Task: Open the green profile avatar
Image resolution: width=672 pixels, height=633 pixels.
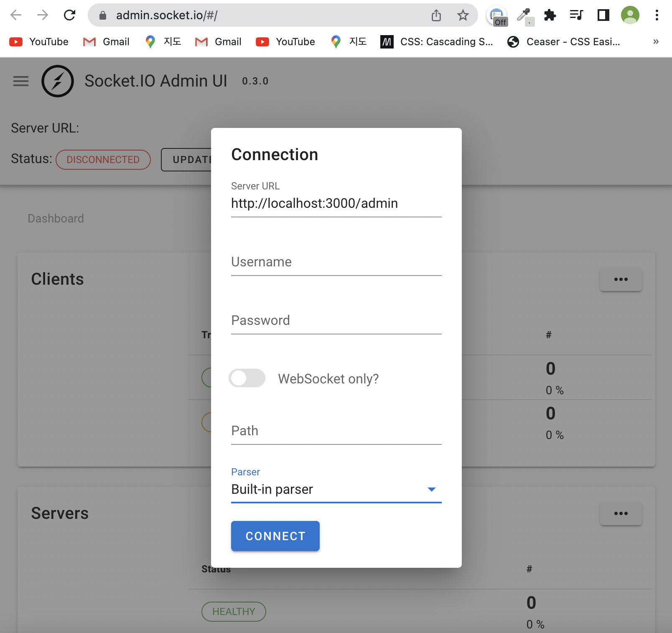Action: [630, 15]
